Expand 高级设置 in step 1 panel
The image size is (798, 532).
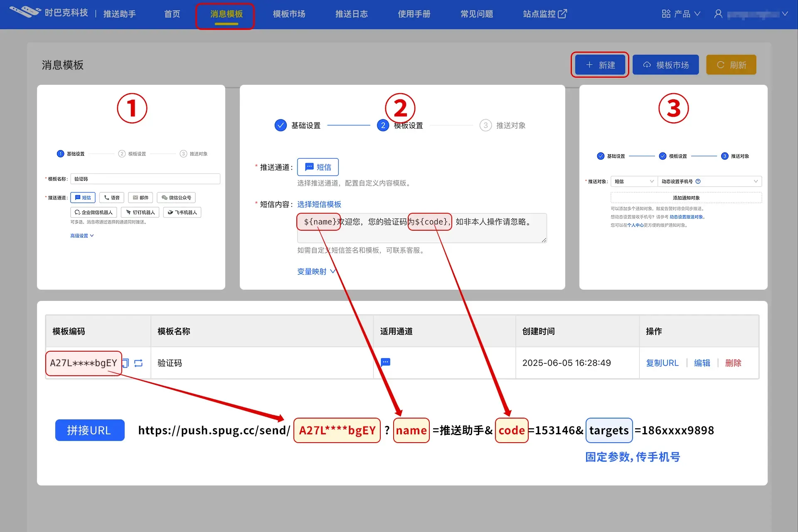click(82, 236)
